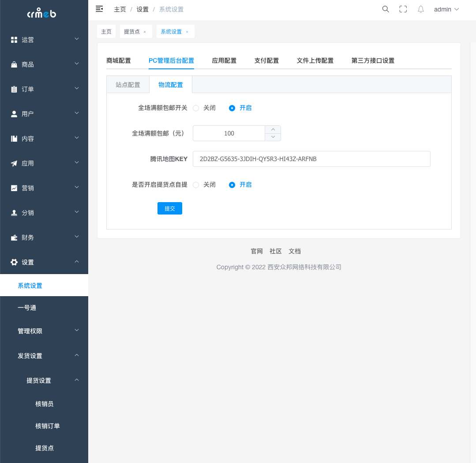Open the admin user dropdown

446,9
